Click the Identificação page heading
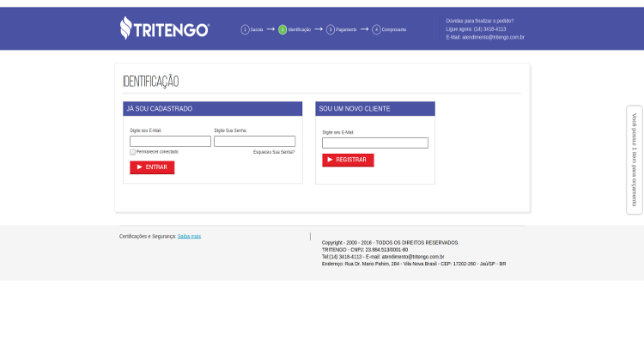This screenshot has height=352, width=644. click(151, 82)
